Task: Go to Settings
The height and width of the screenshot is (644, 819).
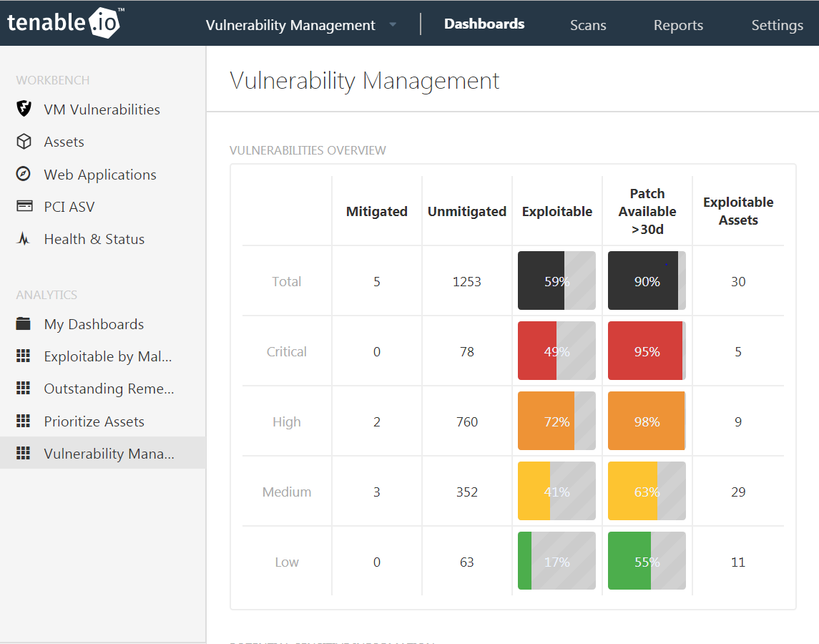Action: 777,24
